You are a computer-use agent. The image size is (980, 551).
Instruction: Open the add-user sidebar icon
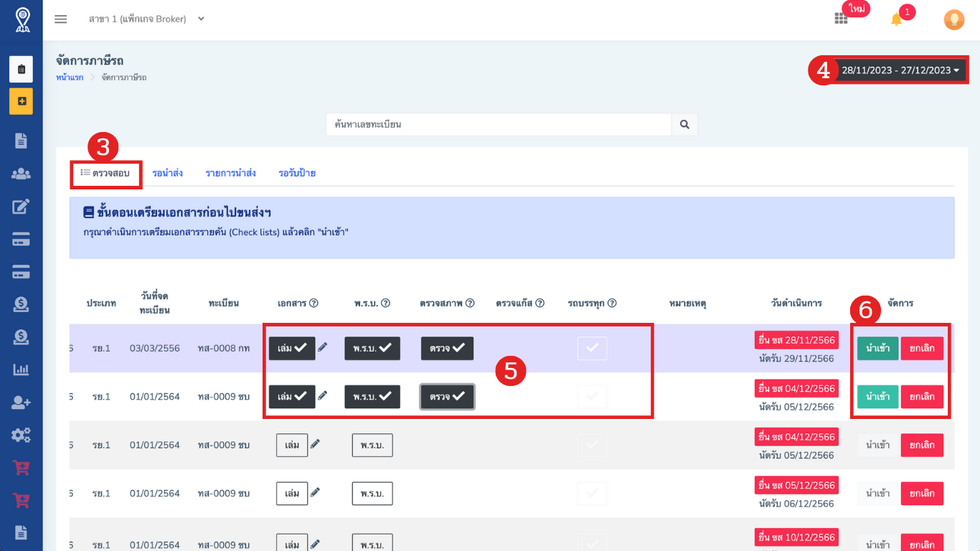click(x=22, y=402)
